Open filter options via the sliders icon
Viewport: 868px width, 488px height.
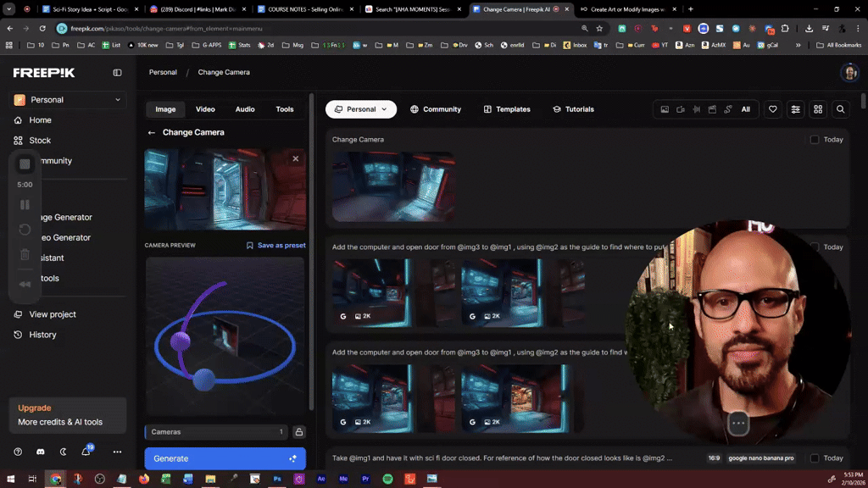pyautogui.click(x=795, y=109)
